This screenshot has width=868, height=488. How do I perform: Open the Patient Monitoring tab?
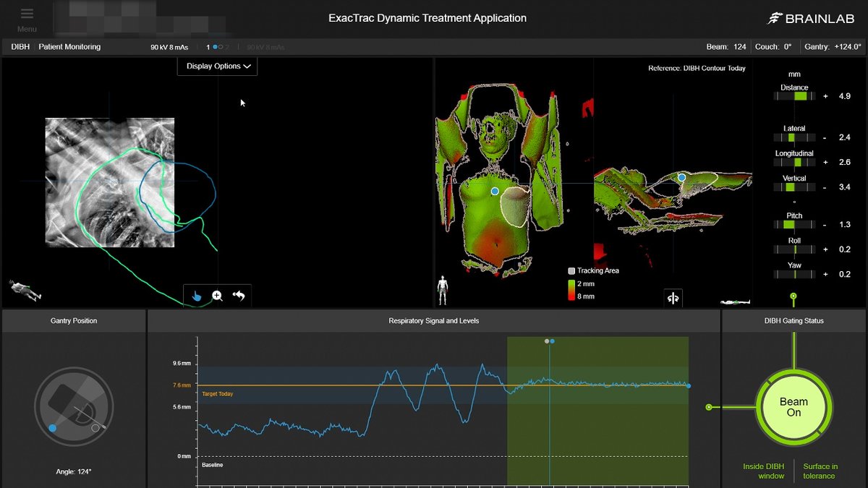(x=69, y=47)
